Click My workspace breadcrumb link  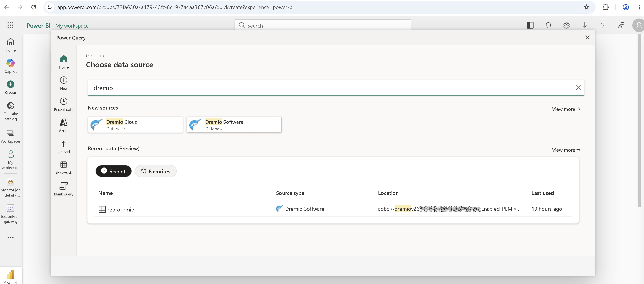[x=72, y=26]
